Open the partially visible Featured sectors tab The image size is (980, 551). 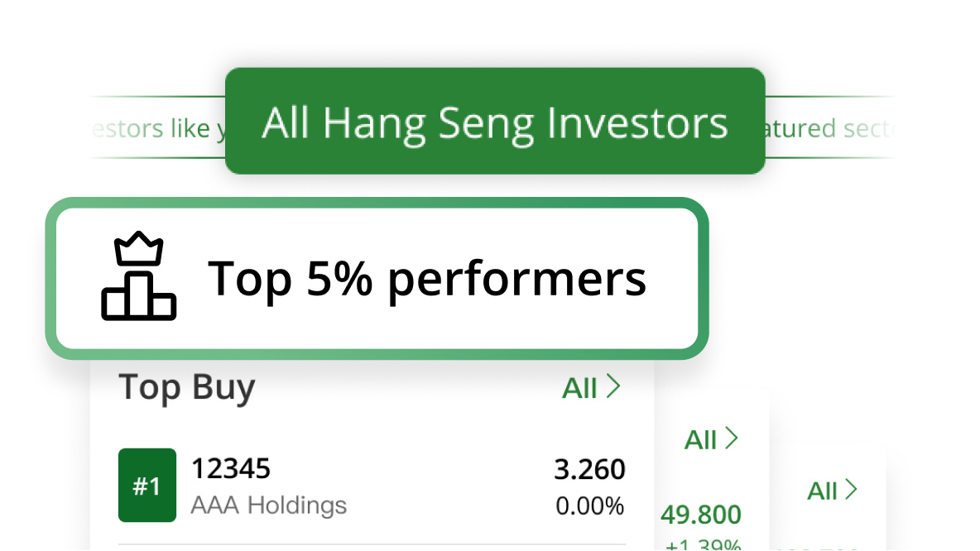pyautogui.click(x=828, y=129)
